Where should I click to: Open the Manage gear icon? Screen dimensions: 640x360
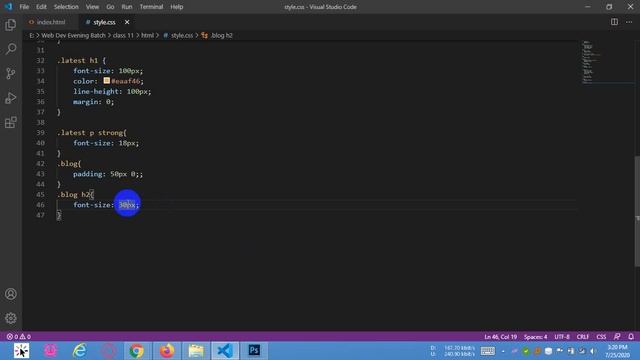coord(11,318)
